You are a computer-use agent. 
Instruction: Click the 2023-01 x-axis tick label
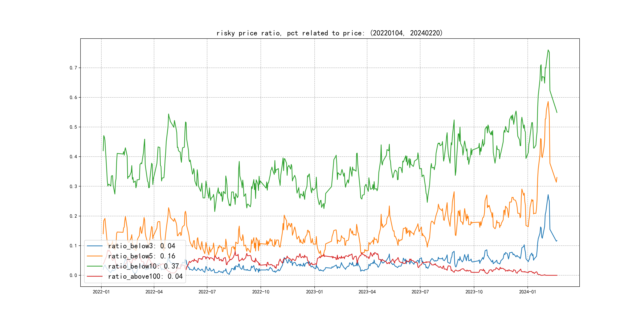click(314, 292)
